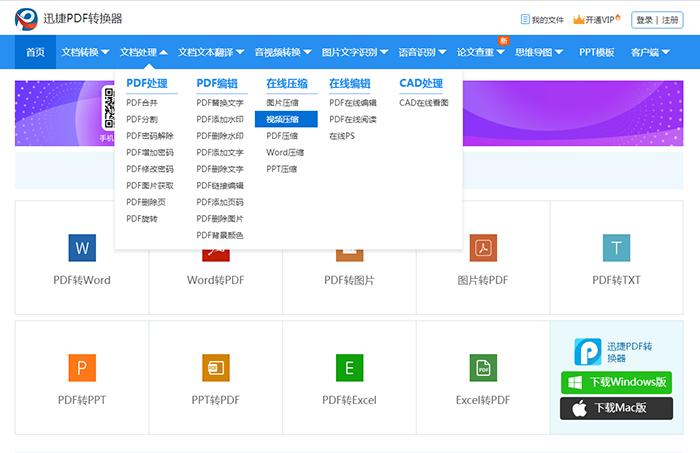This screenshot has height=453, width=700.
Task: Open PDF在线编辑 entry
Action: tap(353, 103)
